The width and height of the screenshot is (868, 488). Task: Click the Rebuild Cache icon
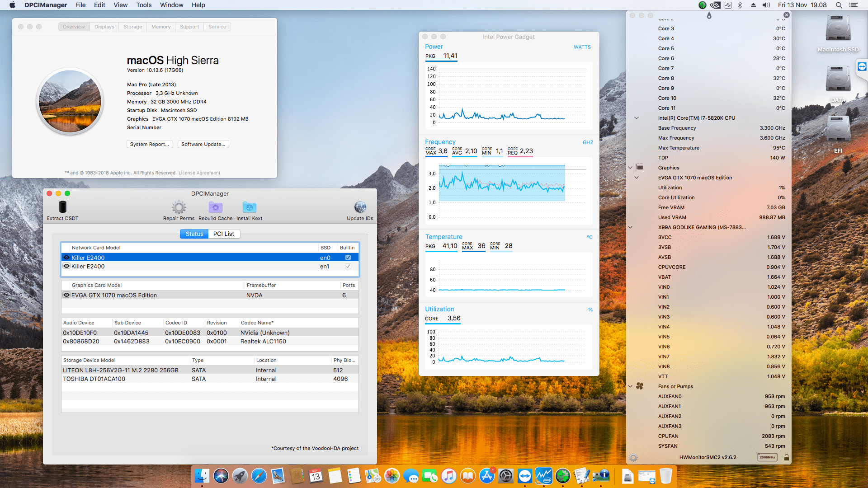216,207
